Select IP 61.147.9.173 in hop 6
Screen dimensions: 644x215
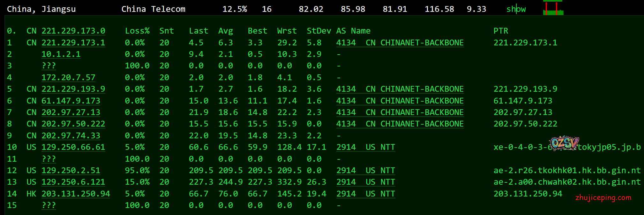(x=71, y=101)
